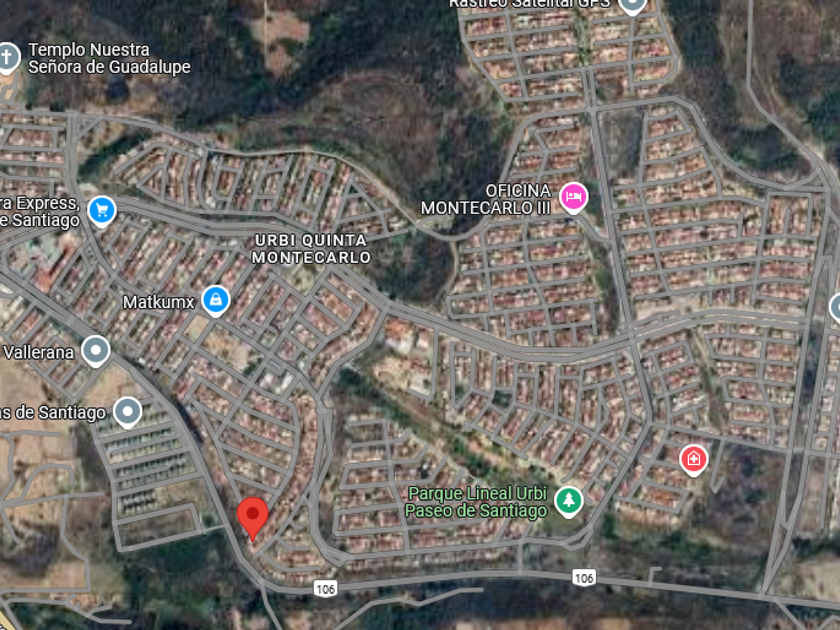The width and height of the screenshot is (840, 630).
Task: Select the church cross marker icon
Action: click(x=8, y=57)
